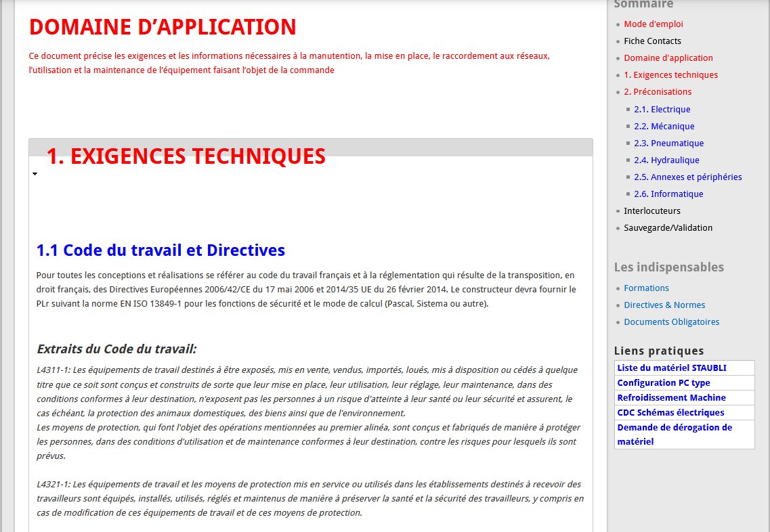View Directives & Normes
Screen dimensions: 770x532
click(x=664, y=305)
